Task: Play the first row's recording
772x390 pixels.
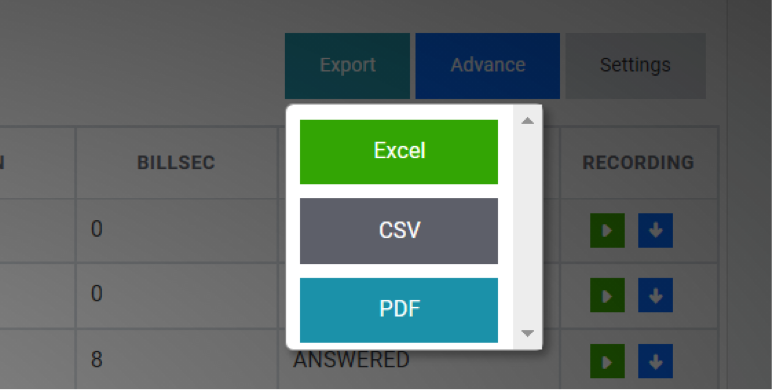Action: click(x=607, y=230)
